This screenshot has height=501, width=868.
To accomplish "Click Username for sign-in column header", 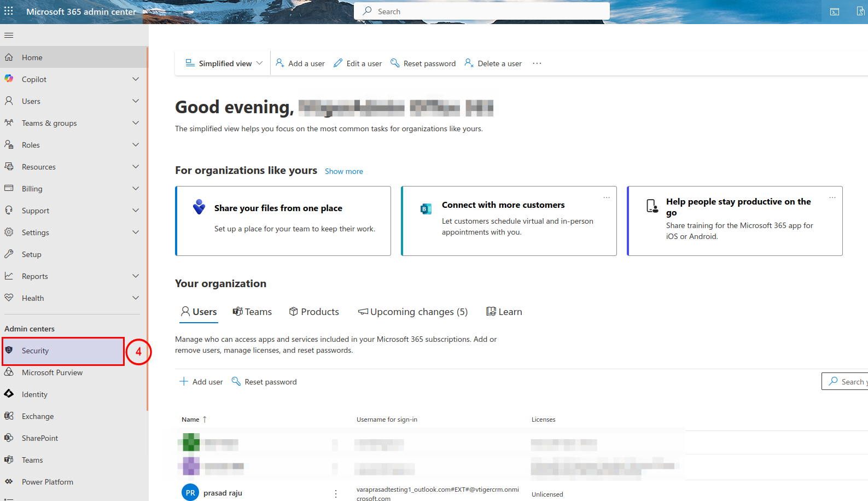I will tap(387, 420).
